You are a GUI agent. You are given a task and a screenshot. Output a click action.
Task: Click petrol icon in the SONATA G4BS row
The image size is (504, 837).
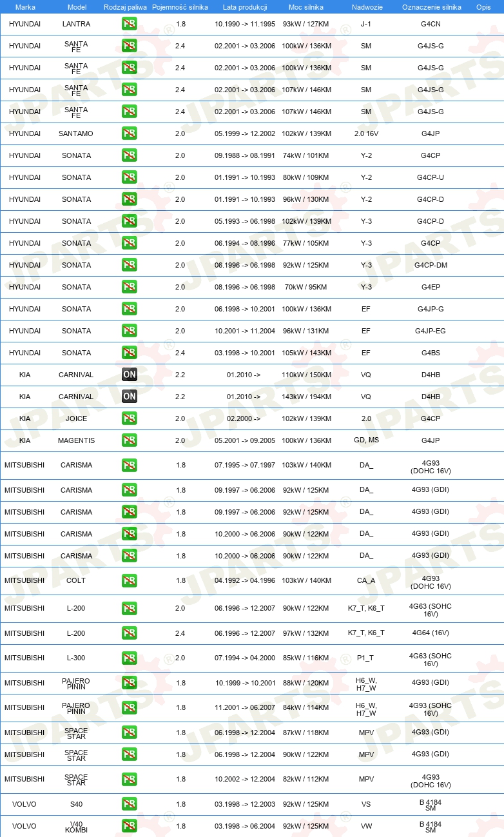tap(129, 353)
